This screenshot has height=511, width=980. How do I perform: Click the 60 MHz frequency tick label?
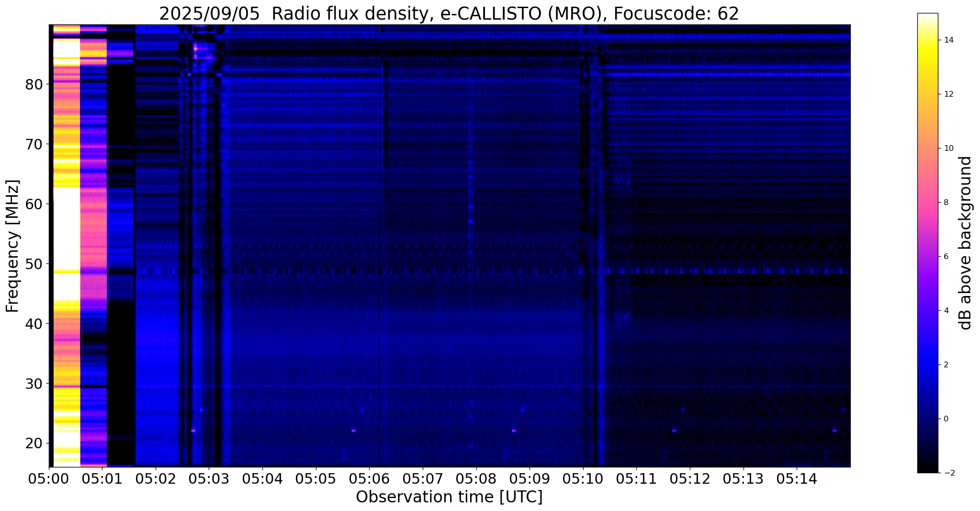click(34, 204)
